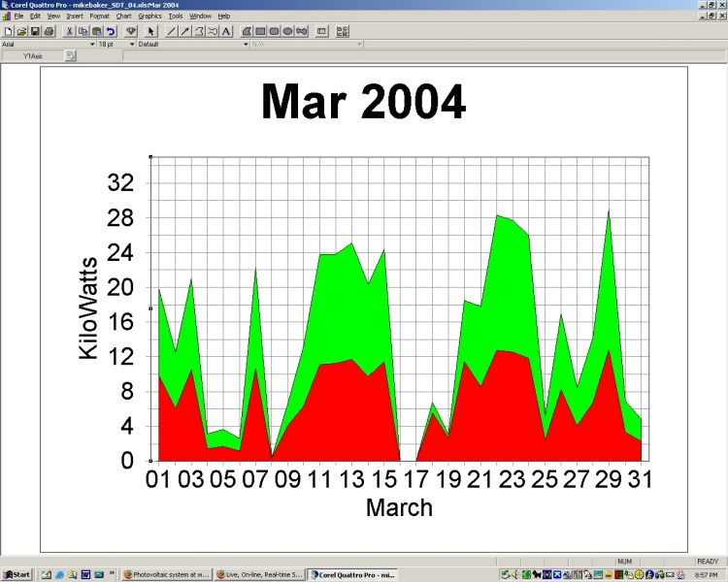Click the Print icon
Screen dimensions: 728x582
(x=49, y=31)
